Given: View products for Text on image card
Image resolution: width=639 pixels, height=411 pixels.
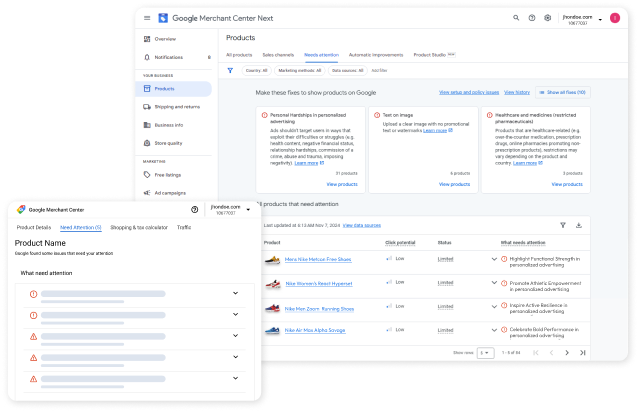Looking at the screenshot, I should 454,184.
